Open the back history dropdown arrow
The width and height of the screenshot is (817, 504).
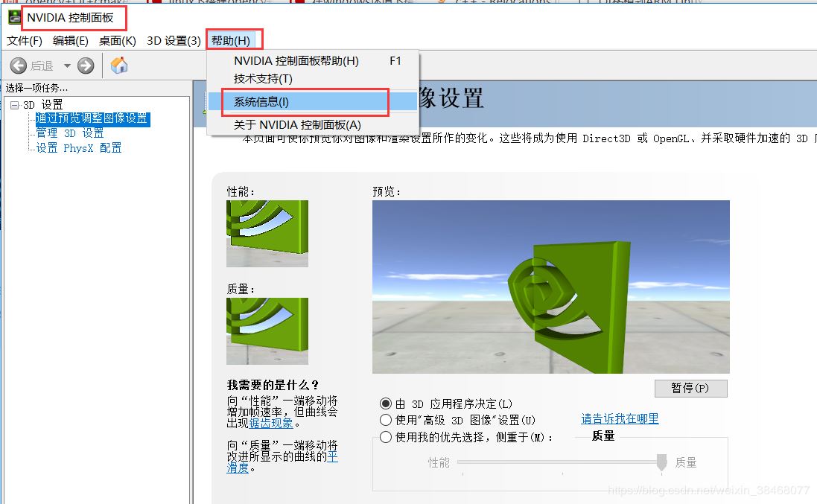point(67,66)
